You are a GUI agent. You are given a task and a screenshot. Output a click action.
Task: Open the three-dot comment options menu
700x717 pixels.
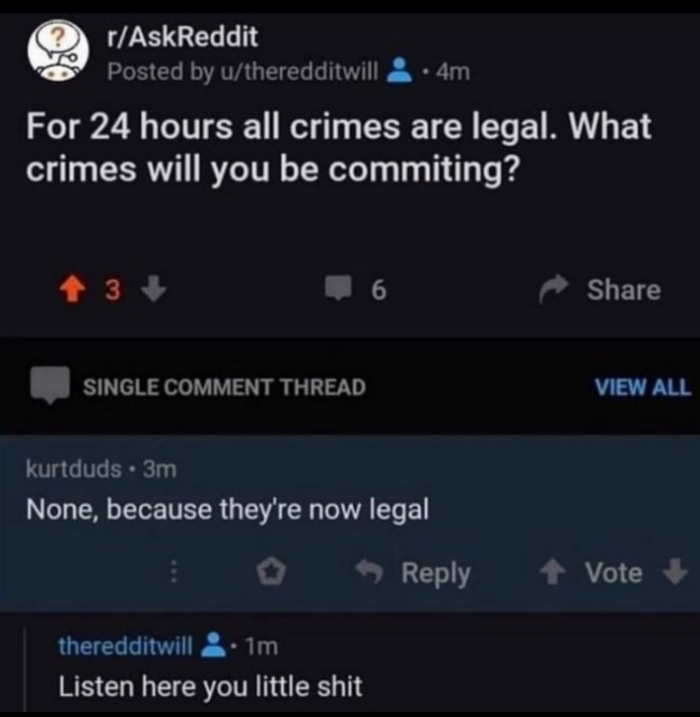(174, 572)
